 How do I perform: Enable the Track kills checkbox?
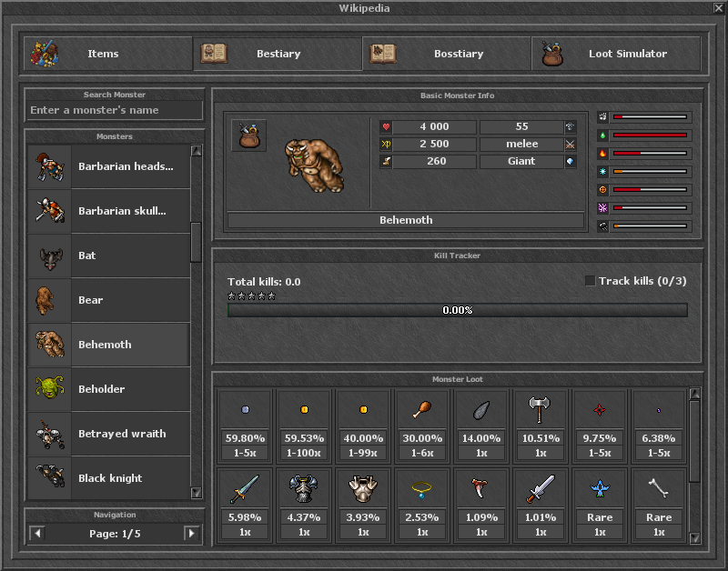coord(590,281)
